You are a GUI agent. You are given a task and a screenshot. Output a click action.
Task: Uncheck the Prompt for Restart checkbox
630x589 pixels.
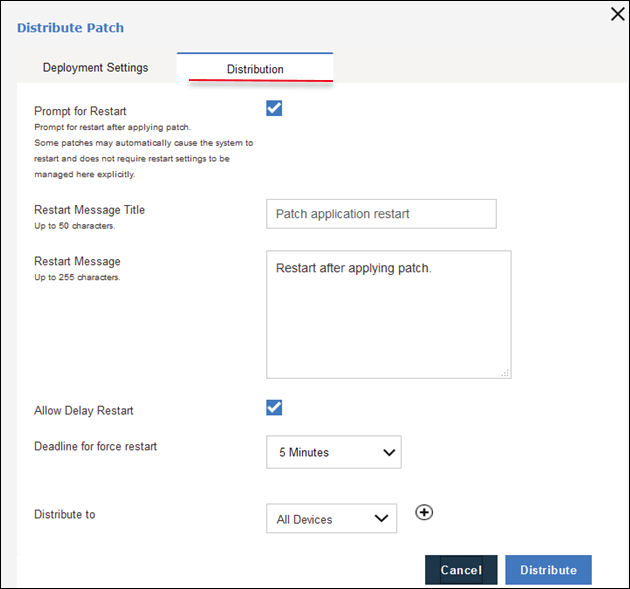click(x=274, y=108)
